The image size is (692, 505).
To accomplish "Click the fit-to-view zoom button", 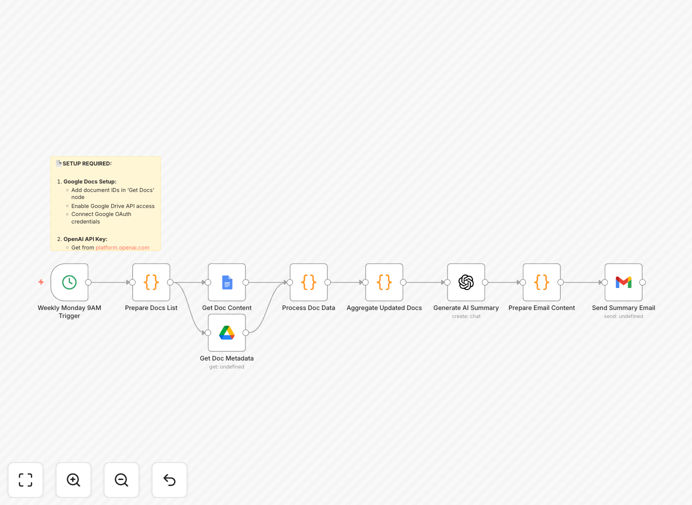I will pos(26,480).
